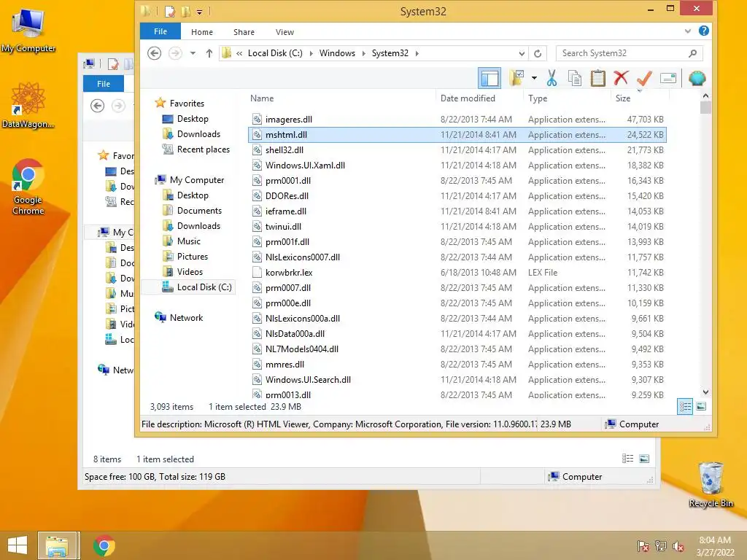
Task: Go forward in System32 window
Action: pyautogui.click(x=175, y=52)
